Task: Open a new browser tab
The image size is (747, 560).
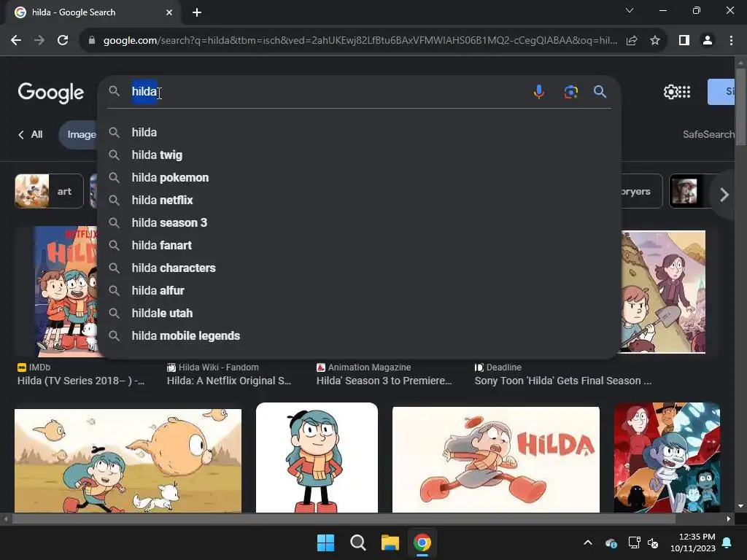Action: 197,12
